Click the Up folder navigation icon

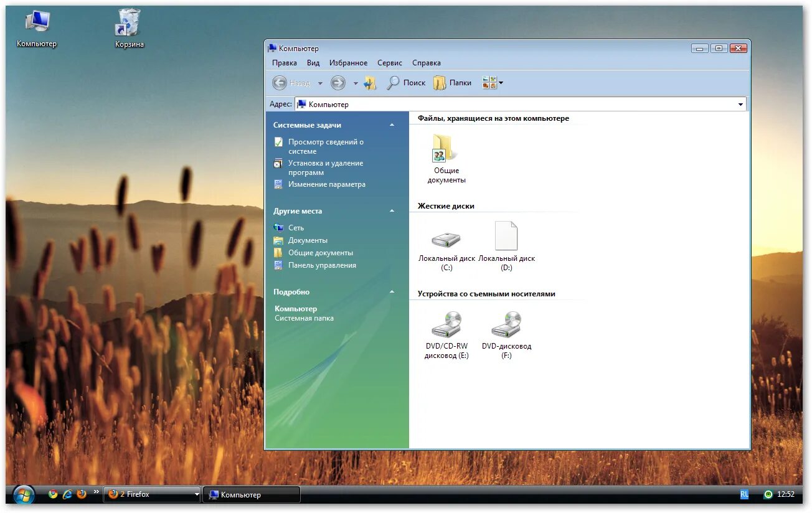coord(369,82)
